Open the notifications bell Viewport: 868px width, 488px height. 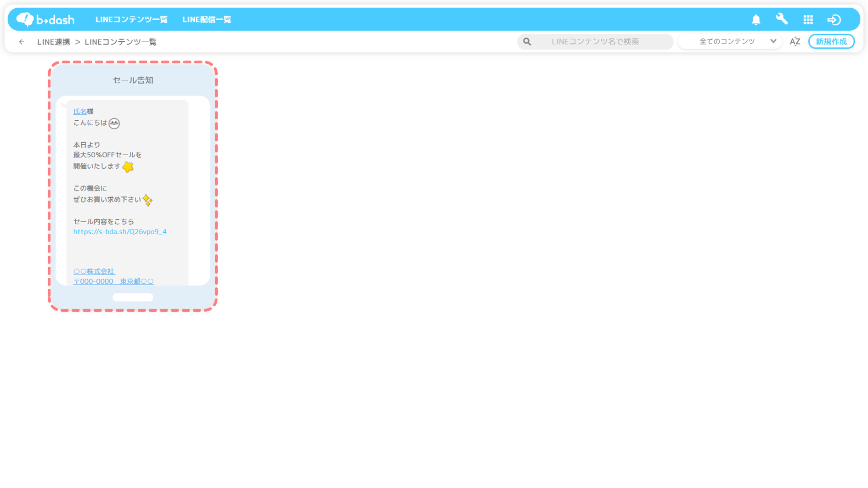[756, 19]
